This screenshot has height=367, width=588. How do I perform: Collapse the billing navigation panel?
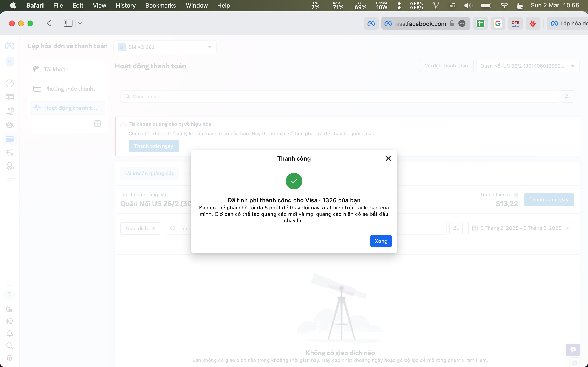[x=97, y=124]
